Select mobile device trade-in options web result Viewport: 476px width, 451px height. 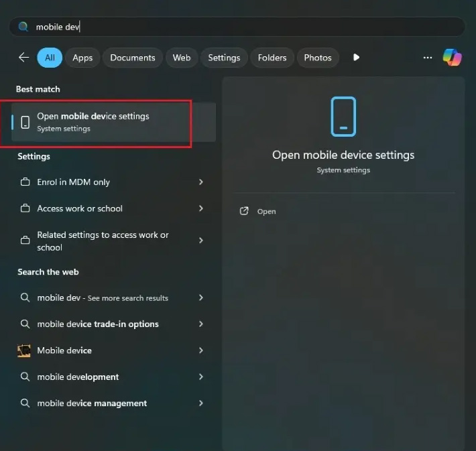click(98, 324)
